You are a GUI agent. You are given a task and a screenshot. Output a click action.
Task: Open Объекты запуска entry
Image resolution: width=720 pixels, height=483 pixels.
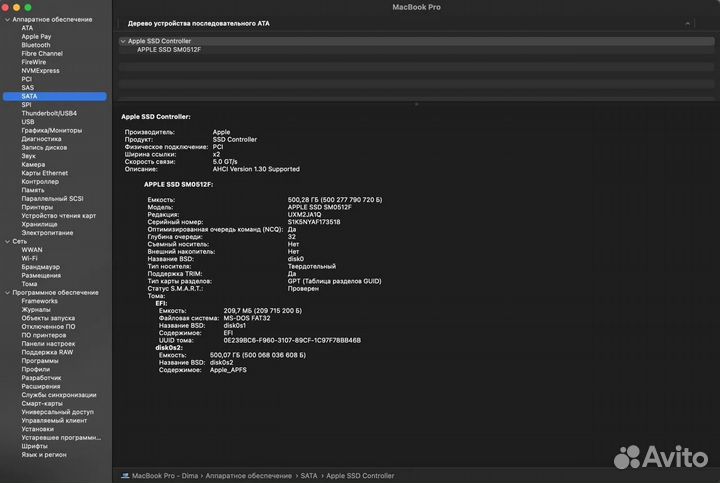pyautogui.click(x=48, y=318)
